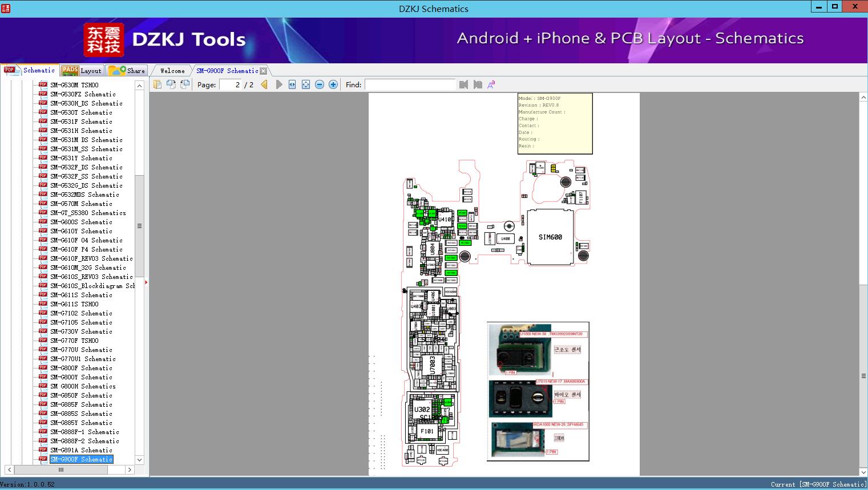The height and width of the screenshot is (490, 868).
Task: Zoom out with the minus icon
Action: coord(320,84)
